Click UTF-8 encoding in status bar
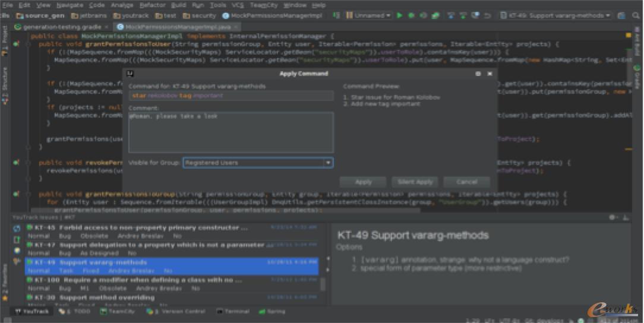 tap(510, 321)
